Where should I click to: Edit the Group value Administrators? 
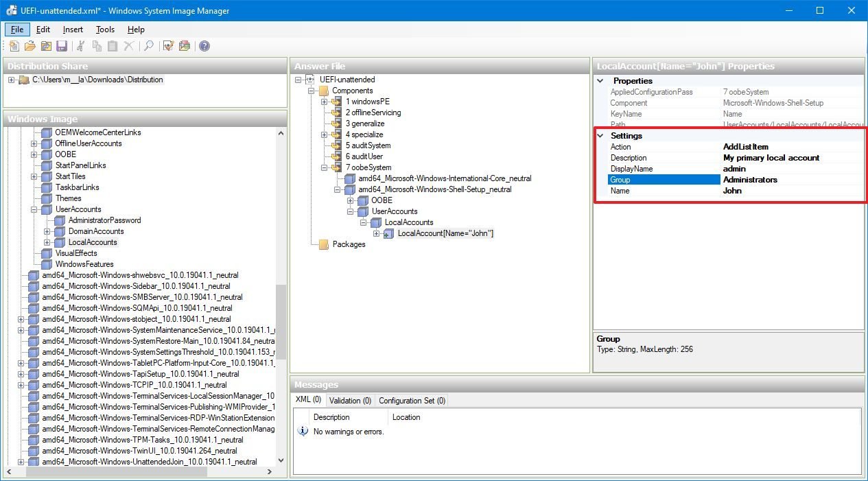792,180
